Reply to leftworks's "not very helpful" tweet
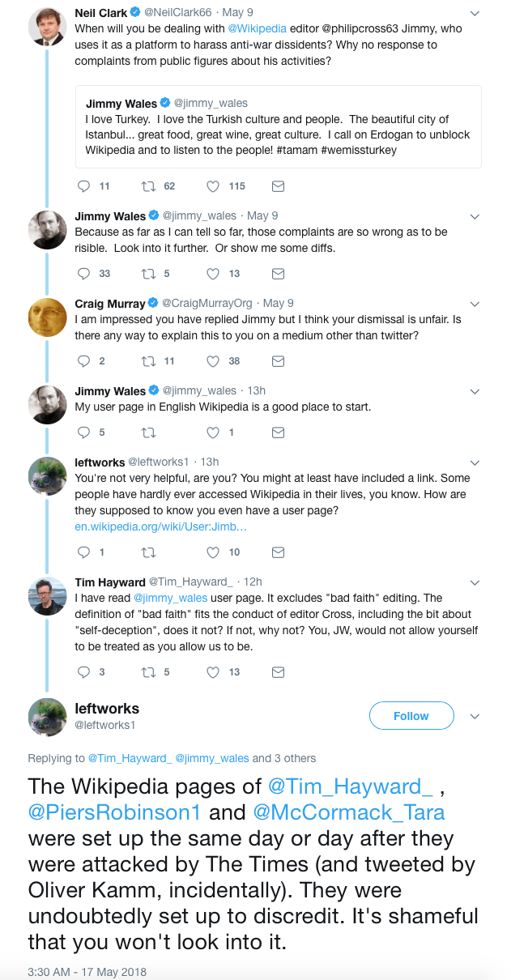The image size is (511, 980). click(84, 552)
